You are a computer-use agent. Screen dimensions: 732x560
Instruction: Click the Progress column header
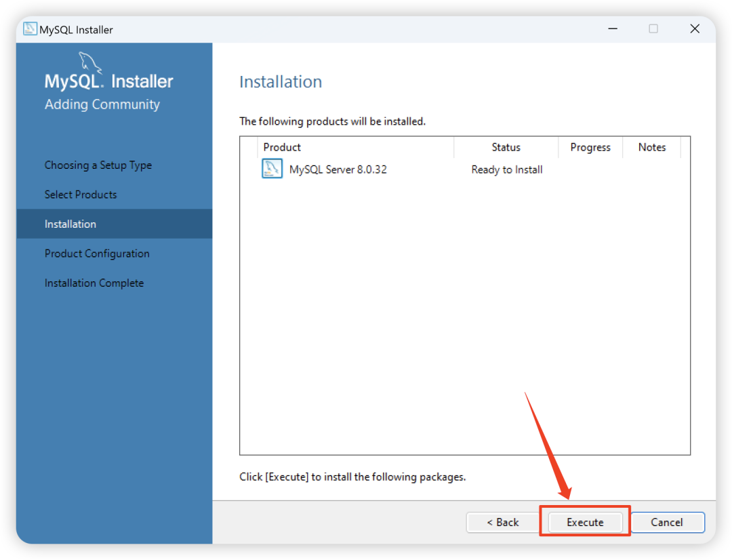click(590, 147)
